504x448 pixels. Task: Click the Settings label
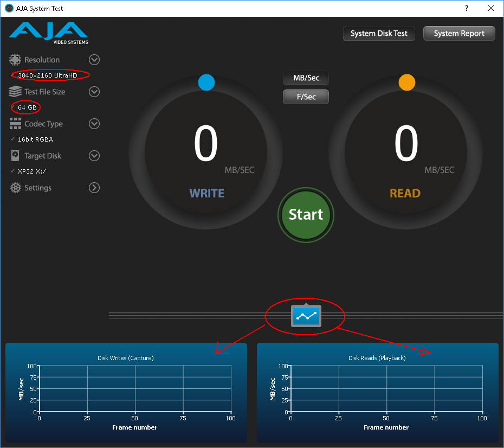pyautogui.click(x=38, y=188)
